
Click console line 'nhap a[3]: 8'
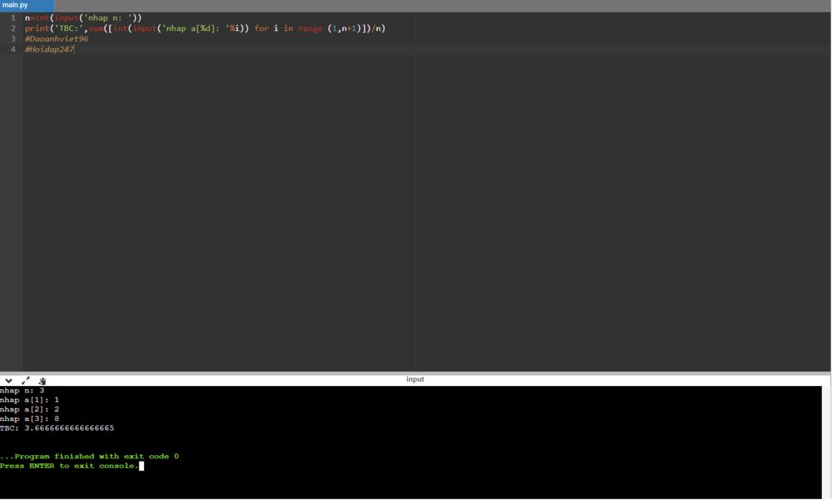point(30,419)
